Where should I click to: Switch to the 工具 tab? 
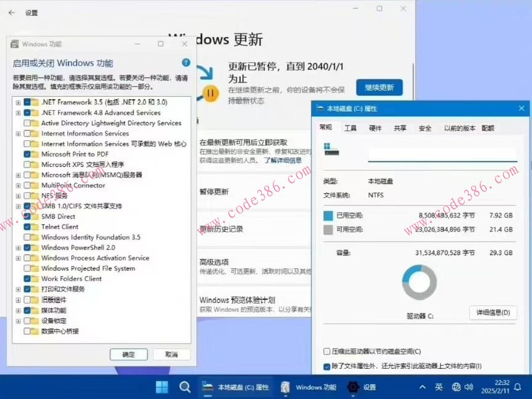tap(350, 128)
